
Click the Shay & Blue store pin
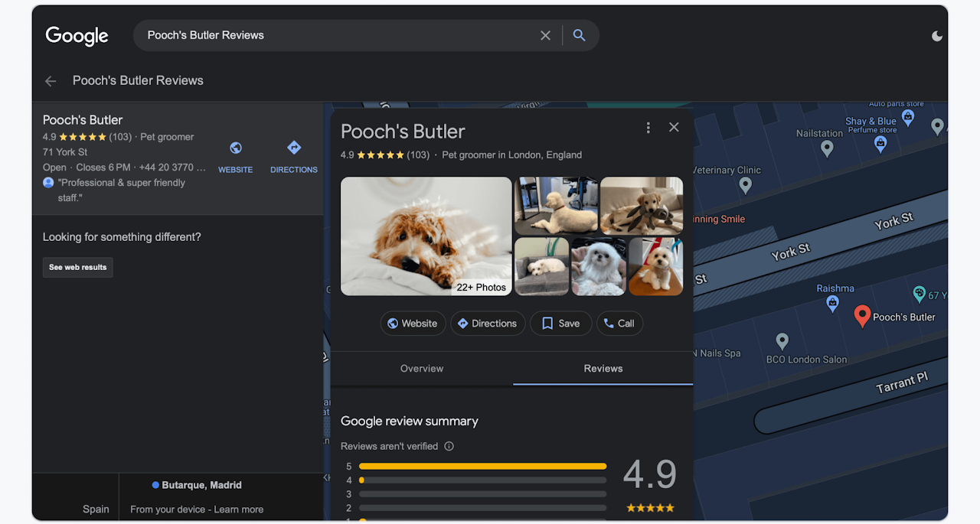click(x=880, y=144)
